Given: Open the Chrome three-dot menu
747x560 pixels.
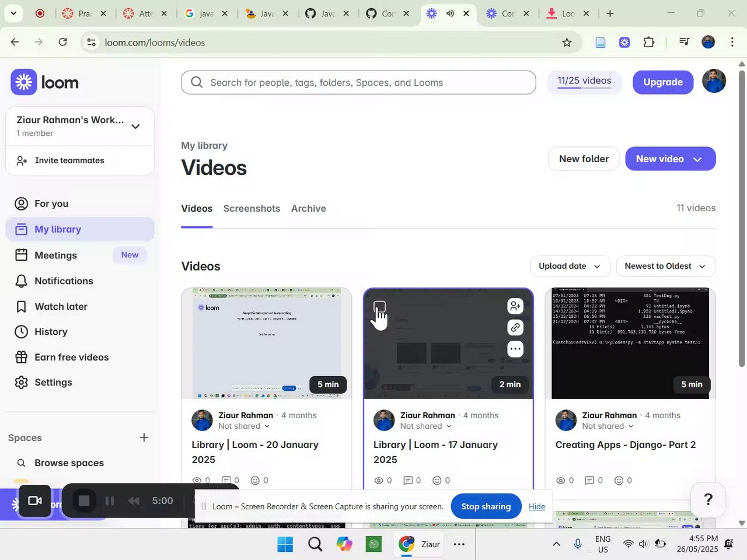Looking at the screenshot, I should 732,42.
